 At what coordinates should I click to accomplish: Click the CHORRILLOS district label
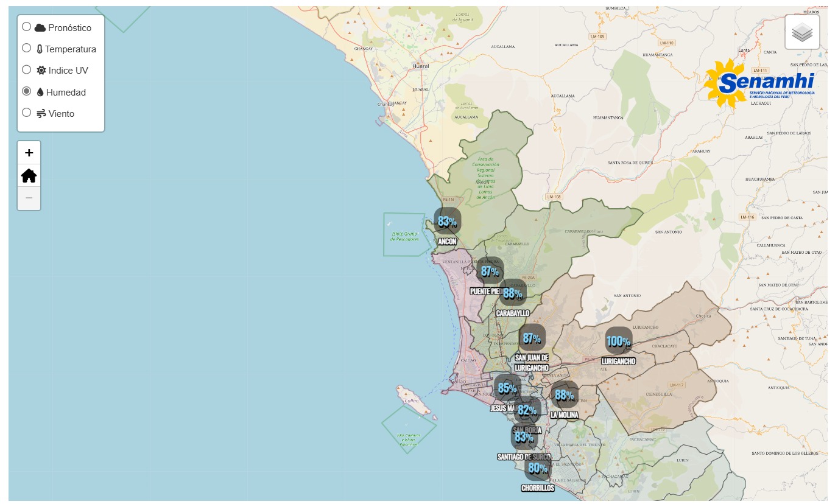tap(538, 488)
